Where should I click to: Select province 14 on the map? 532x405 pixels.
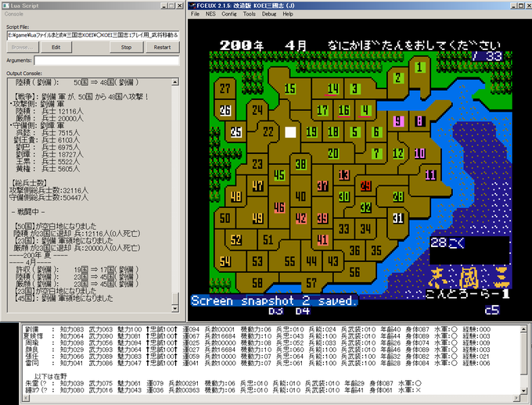pos(332,89)
